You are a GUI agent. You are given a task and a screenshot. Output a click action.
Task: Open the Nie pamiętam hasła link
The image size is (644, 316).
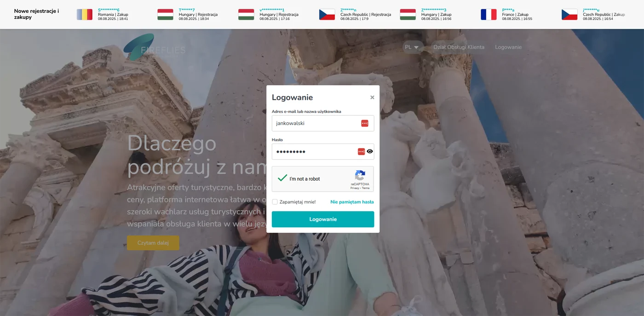tap(352, 202)
